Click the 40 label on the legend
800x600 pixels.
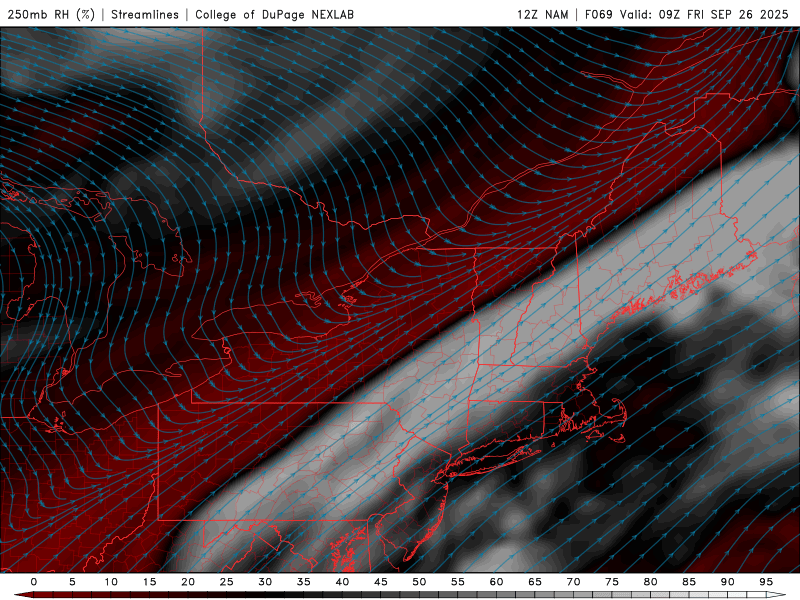(342, 582)
